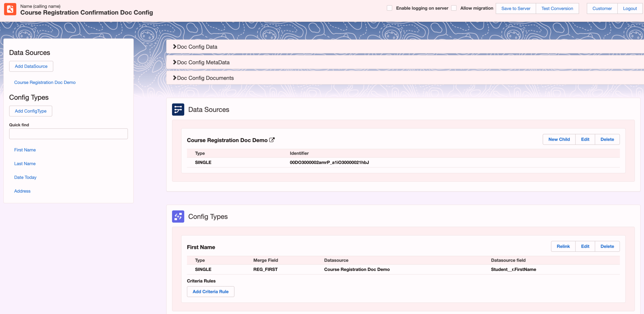Run a Test Conversion
Image resolution: width=644 pixels, height=314 pixels.
557,8
